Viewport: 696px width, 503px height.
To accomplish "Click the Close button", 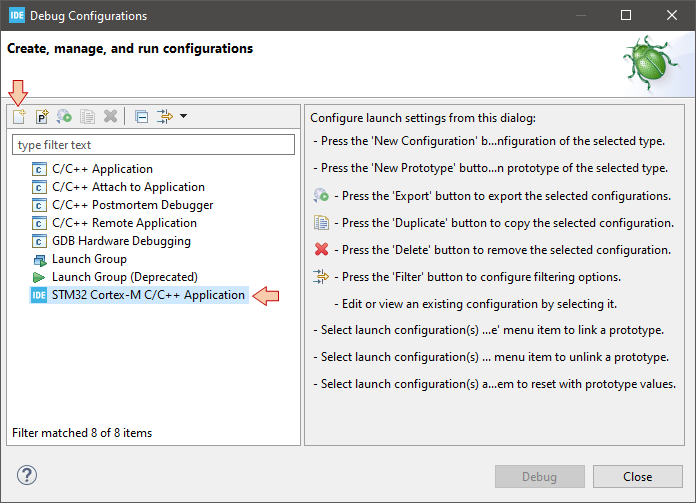I will point(637,476).
